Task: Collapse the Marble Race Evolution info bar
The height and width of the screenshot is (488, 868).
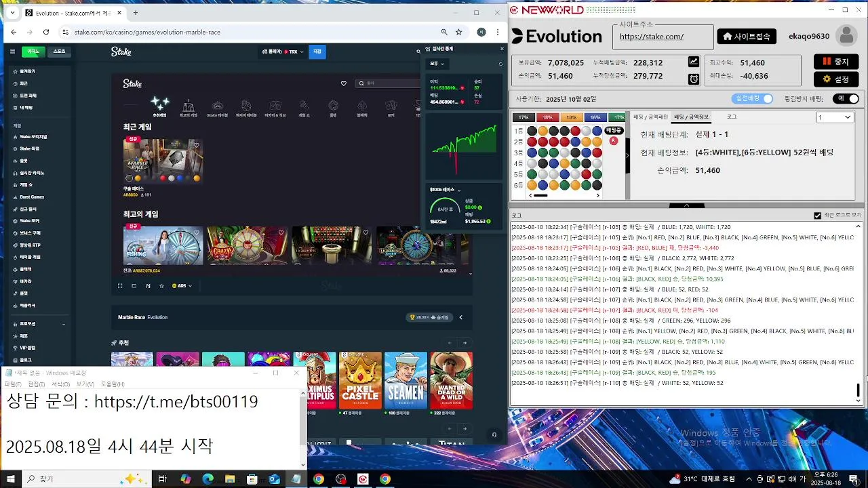Action: [461, 317]
